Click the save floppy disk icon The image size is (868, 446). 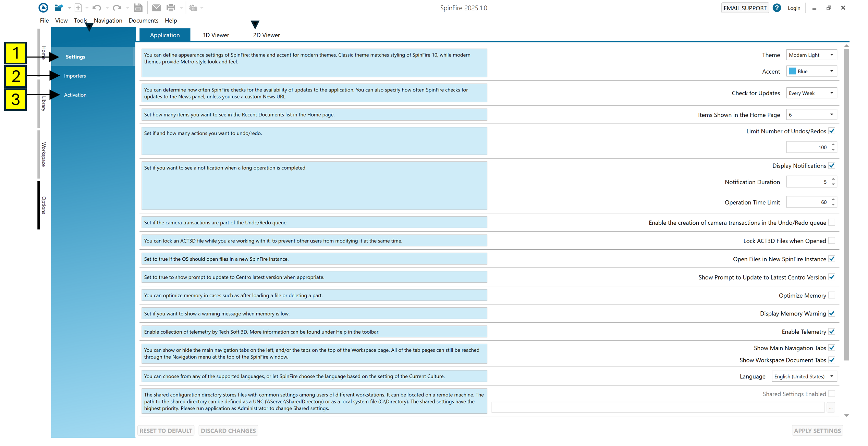point(138,8)
